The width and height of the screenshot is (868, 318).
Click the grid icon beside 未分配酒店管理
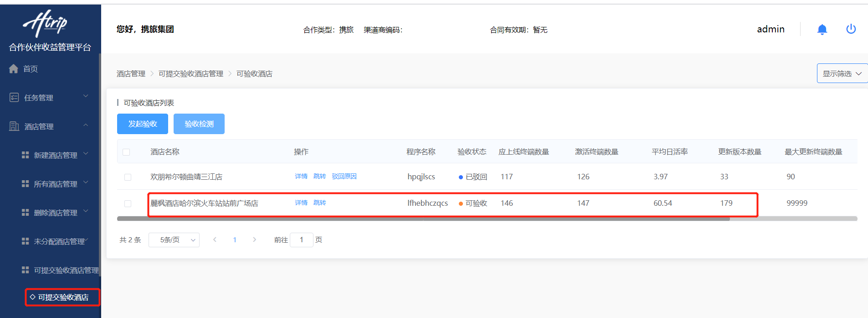click(x=25, y=241)
